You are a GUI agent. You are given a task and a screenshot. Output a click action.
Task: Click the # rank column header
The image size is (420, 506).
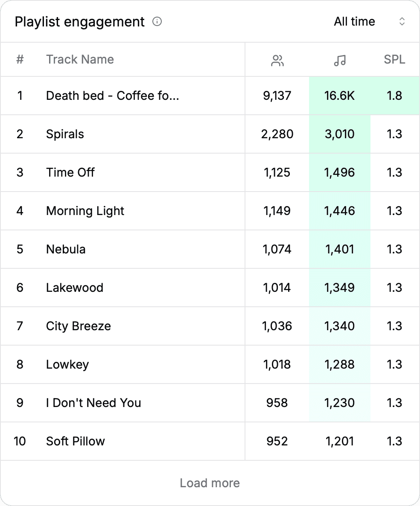pos(20,59)
